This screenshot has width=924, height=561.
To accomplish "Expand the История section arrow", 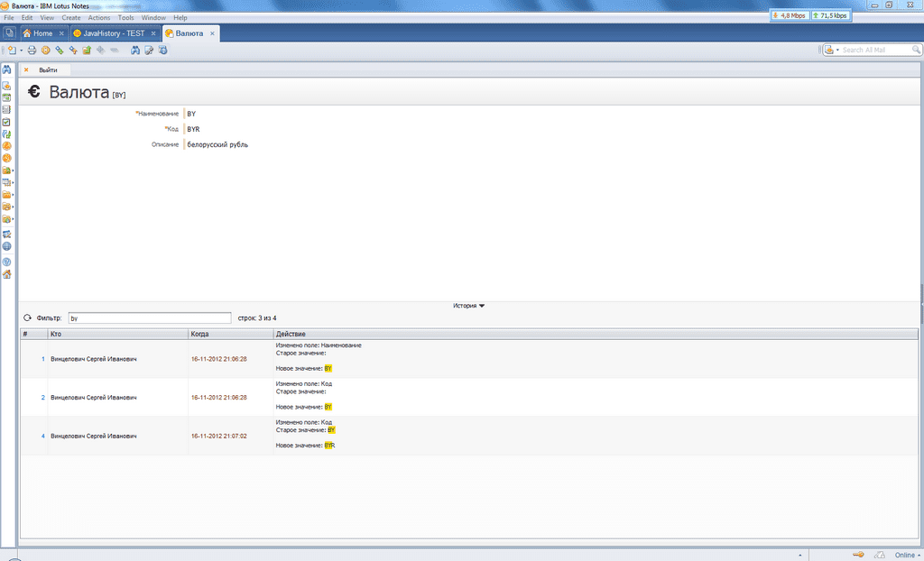I will (x=482, y=306).
